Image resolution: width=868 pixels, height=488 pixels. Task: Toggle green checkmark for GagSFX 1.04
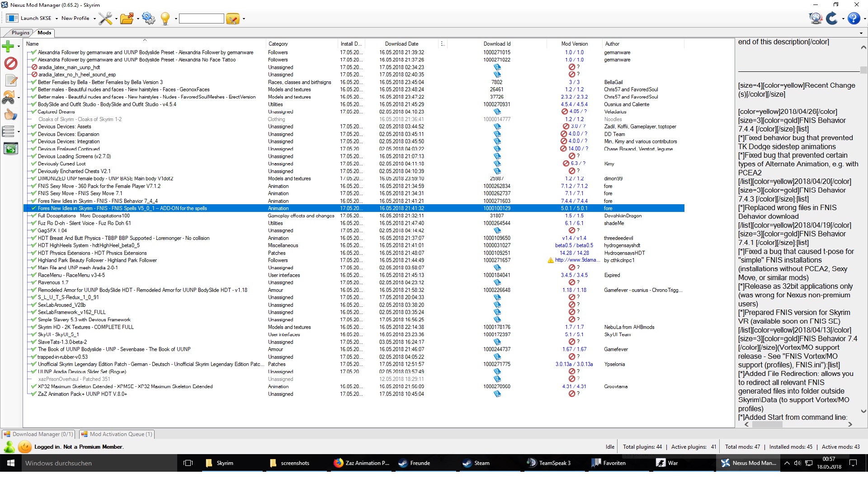[x=34, y=230]
